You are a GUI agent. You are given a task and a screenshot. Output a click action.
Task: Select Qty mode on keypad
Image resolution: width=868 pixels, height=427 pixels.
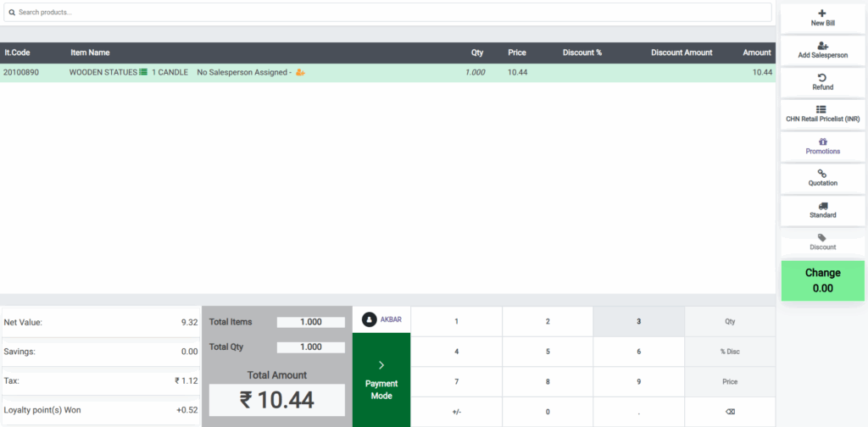(x=730, y=321)
